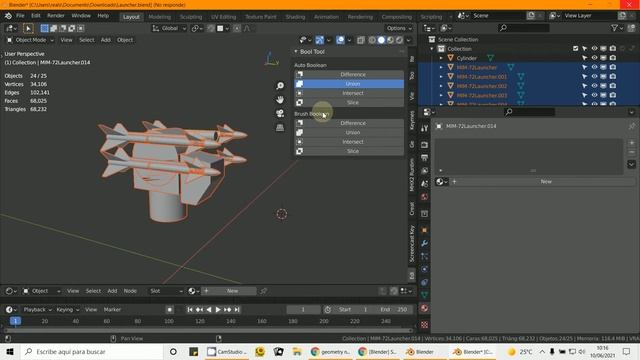Image resolution: width=640 pixels, height=360 pixels.
Task: Click the Blender logo menu icon
Action: point(8,16)
